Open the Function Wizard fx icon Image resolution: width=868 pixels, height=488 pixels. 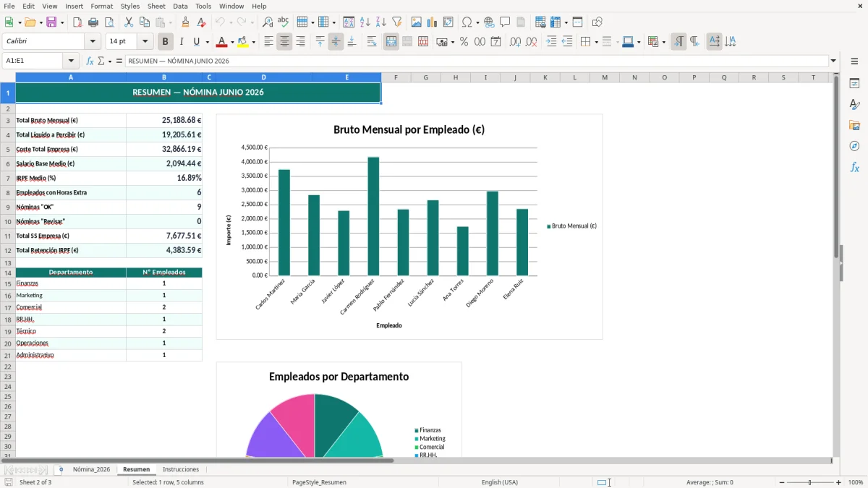90,61
